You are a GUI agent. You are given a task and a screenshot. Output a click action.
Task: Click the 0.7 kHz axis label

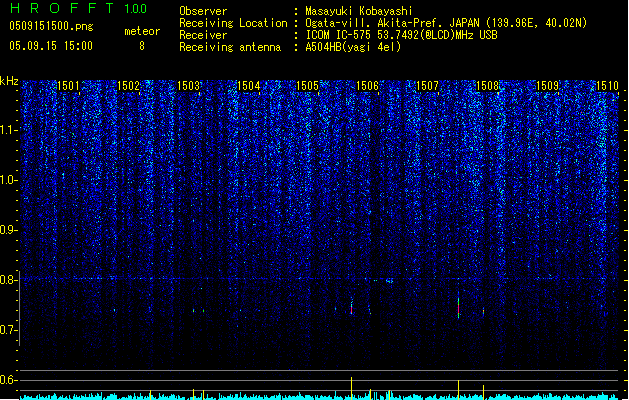pyautogui.click(x=9, y=330)
